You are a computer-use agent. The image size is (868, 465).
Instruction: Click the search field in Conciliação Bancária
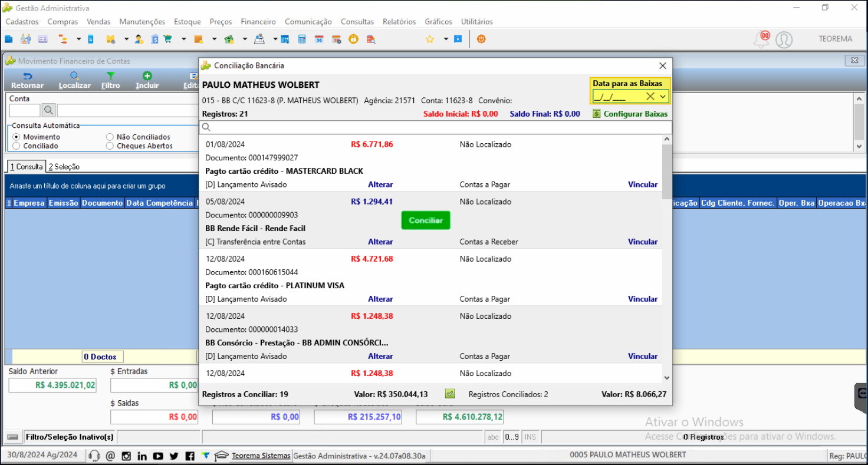coord(436,127)
